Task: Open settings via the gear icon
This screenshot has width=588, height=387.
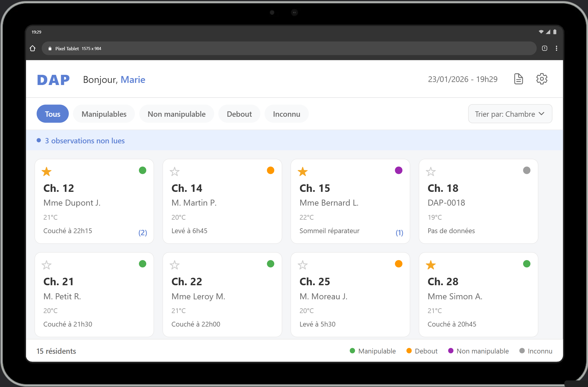Action: (542, 79)
